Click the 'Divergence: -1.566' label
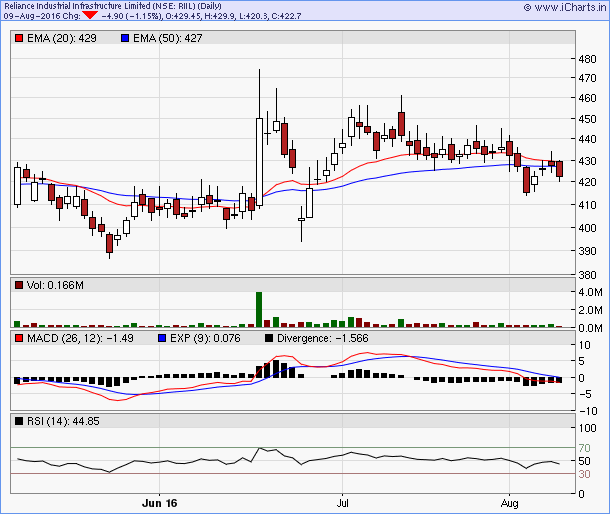The image size is (610, 514). point(323,338)
